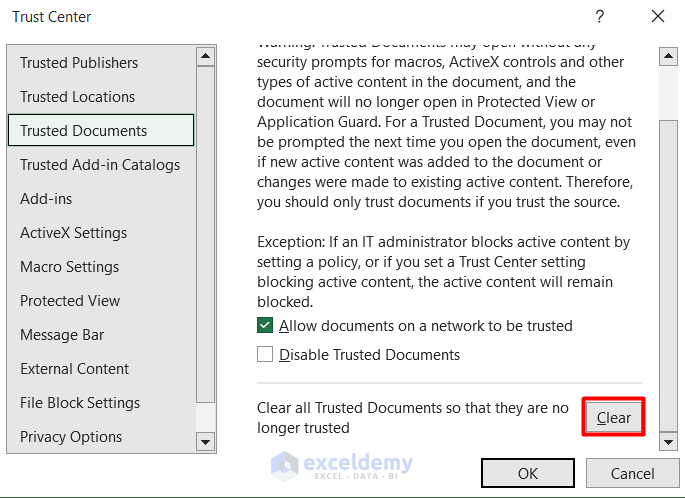Click the Help question mark icon

tap(600, 17)
